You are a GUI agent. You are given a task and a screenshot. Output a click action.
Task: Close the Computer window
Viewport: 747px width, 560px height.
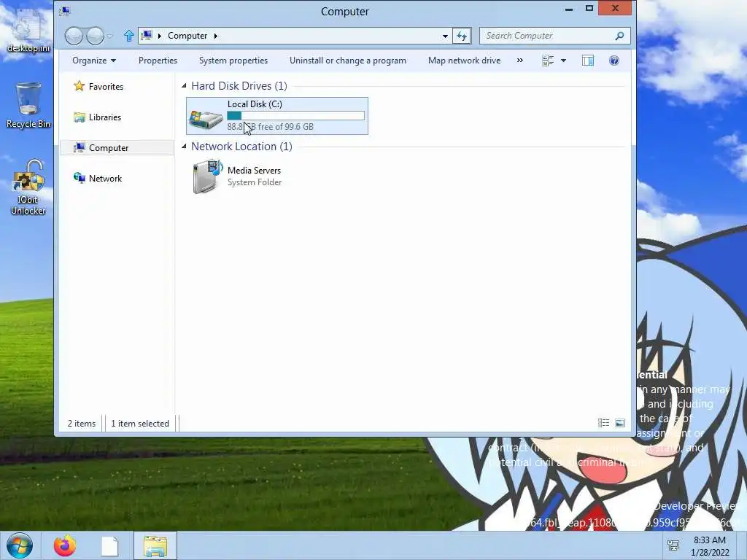point(615,8)
